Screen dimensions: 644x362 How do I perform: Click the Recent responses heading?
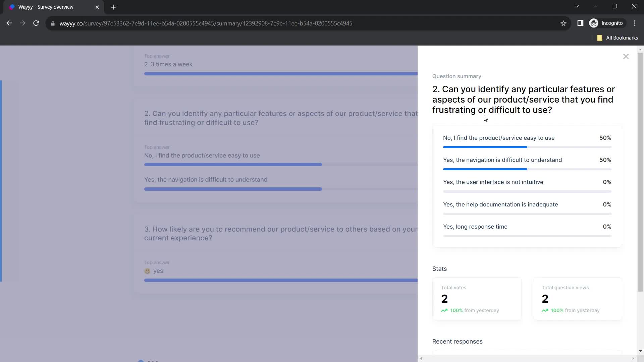(457, 342)
